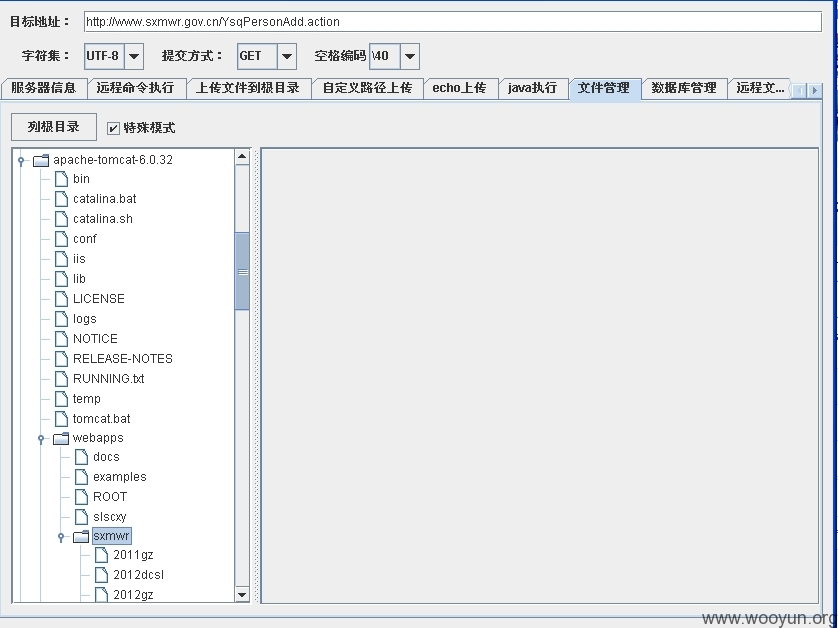Select the RUNNING.txt text label
The height and width of the screenshot is (628, 838).
(108, 379)
